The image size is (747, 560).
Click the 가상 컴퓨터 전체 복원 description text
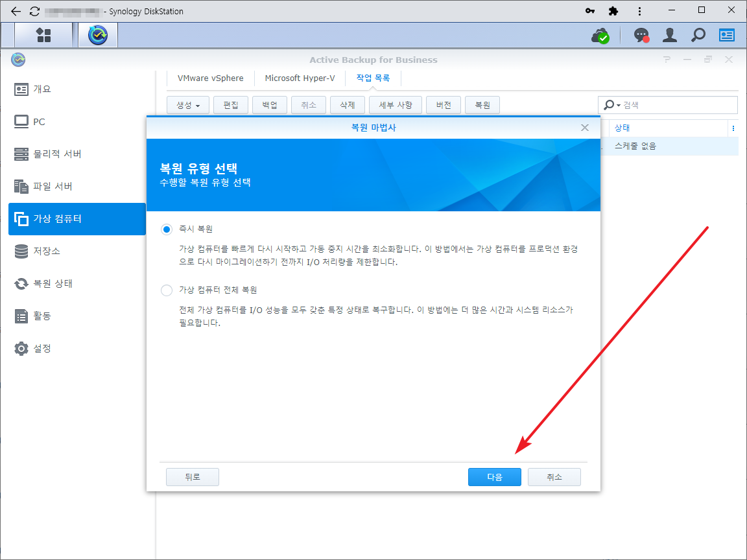coord(376,316)
